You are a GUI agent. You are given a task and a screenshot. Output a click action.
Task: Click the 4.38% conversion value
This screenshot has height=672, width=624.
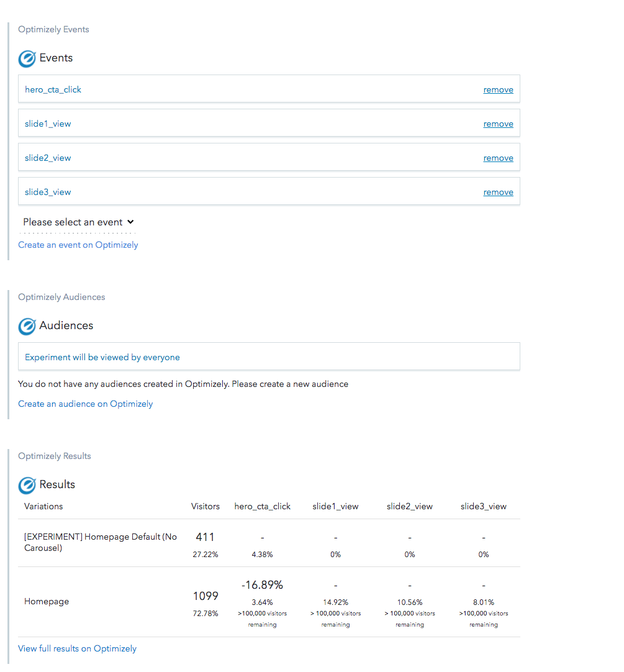[x=262, y=555]
